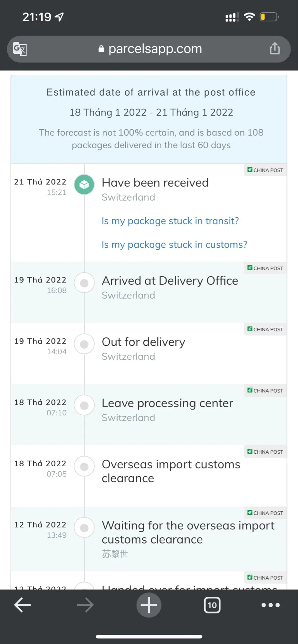298x644 pixels.
Task: Select the Waiting for overseas import customs marker
Action: pos(84,528)
